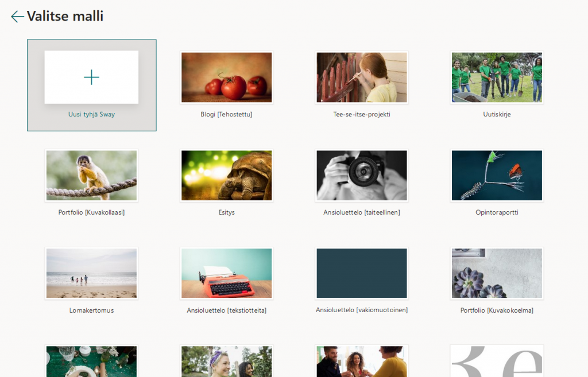Open the bottom-right typographic template

[x=496, y=362]
